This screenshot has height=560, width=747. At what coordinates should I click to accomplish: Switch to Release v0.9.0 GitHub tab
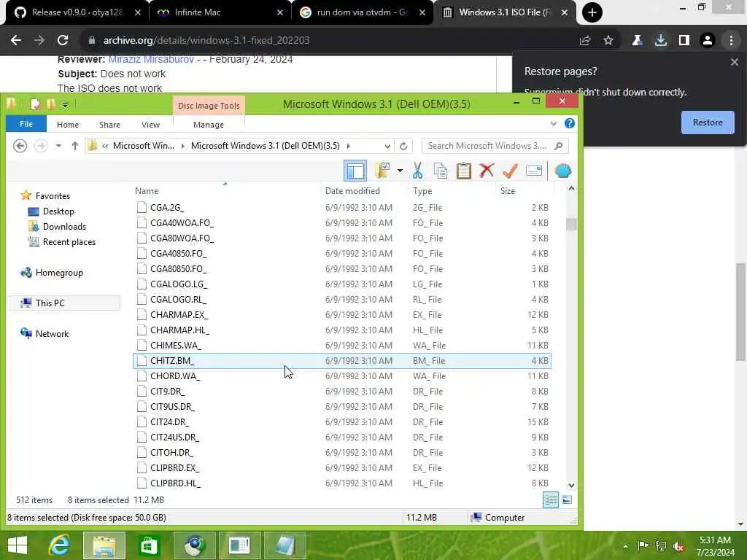point(77,12)
